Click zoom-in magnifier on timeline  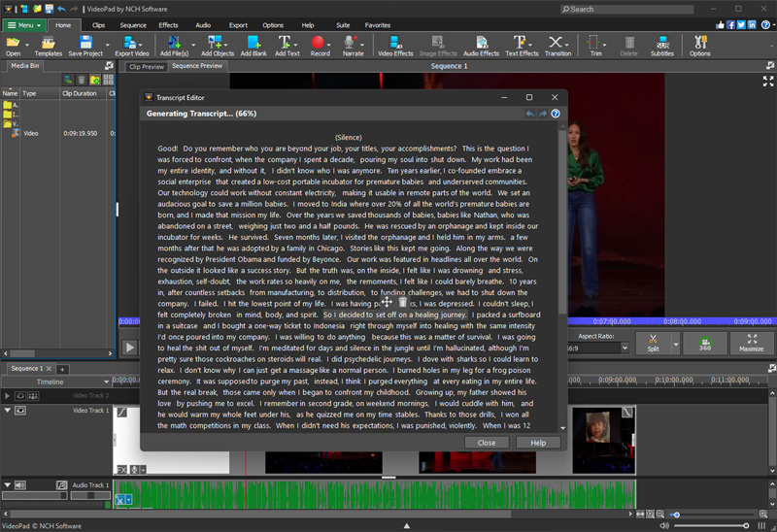coord(763,515)
